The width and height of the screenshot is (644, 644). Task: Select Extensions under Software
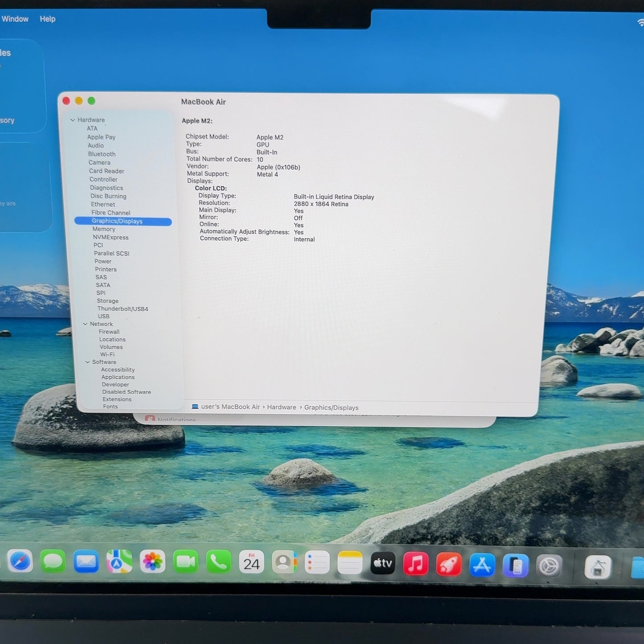coord(117,399)
